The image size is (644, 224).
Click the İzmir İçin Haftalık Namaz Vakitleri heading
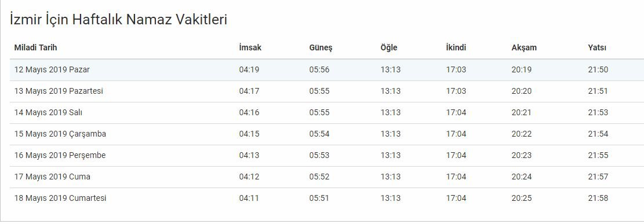[x=118, y=19]
